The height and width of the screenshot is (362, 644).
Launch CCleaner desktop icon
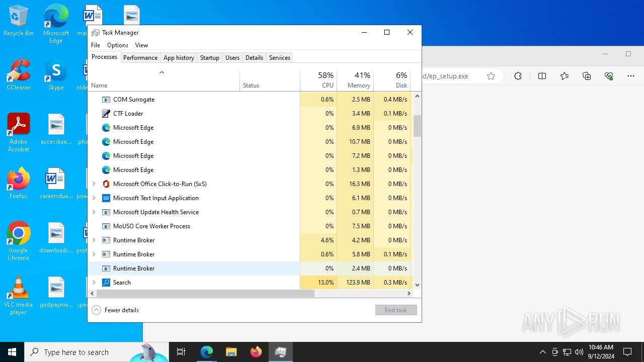pyautogui.click(x=19, y=74)
